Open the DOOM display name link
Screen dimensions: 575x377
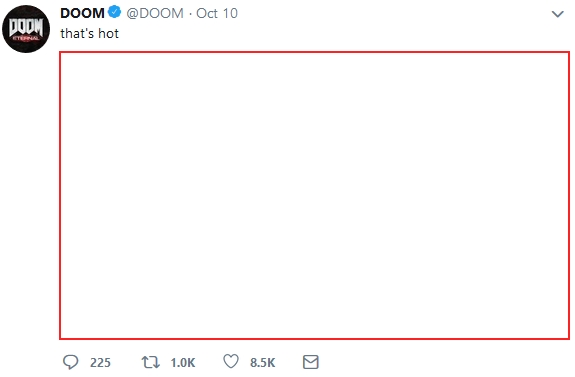point(83,13)
